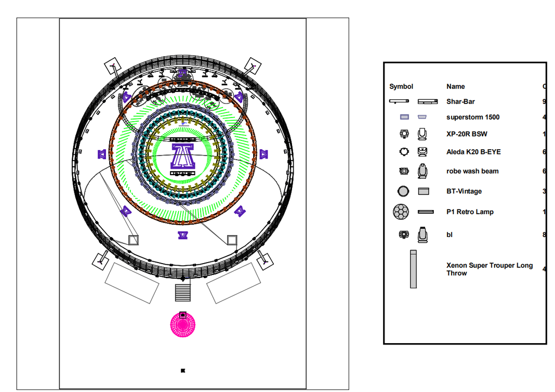Select the upper-left corner followspot platform box
Image resolution: width=555 pixels, height=392 pixels.
click(113, 66)
